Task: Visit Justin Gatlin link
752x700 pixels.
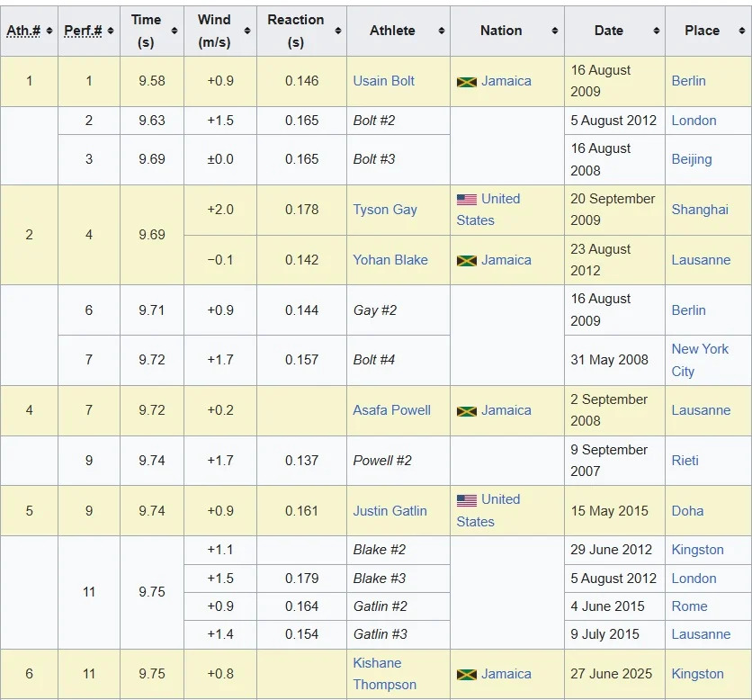Action: point(389,510)
